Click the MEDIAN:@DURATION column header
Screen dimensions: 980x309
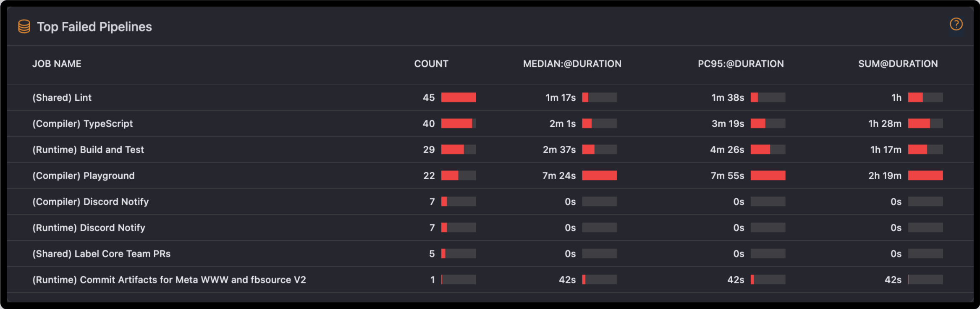pos(572,64)
